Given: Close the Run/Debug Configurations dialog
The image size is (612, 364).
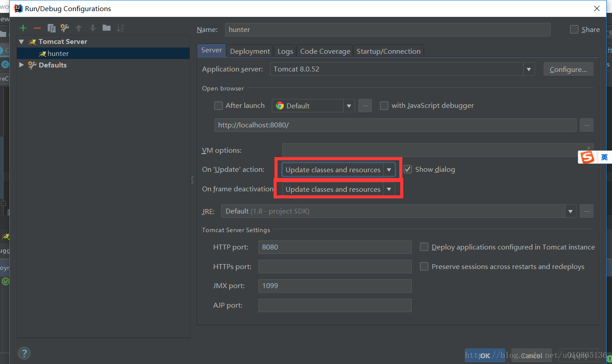Looking at the screenshot, I should tap(597, 8).
